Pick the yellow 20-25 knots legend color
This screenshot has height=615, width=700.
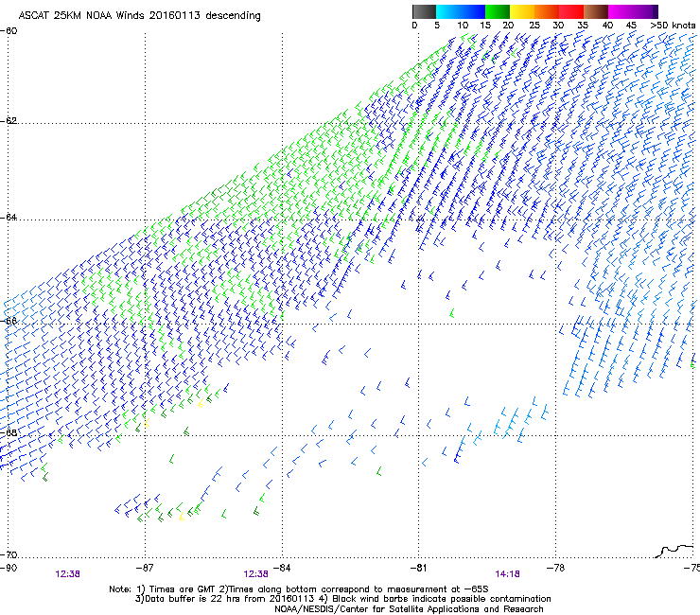(523, 11)
